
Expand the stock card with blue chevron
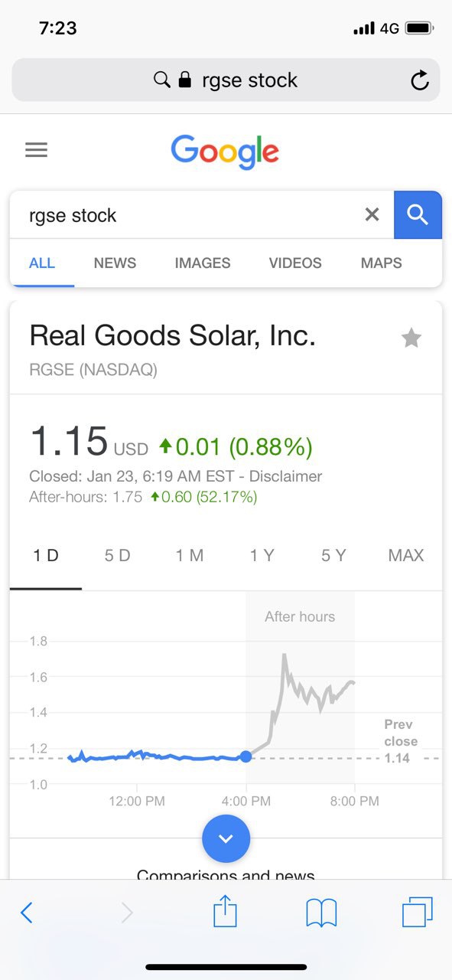coord(226,838)
